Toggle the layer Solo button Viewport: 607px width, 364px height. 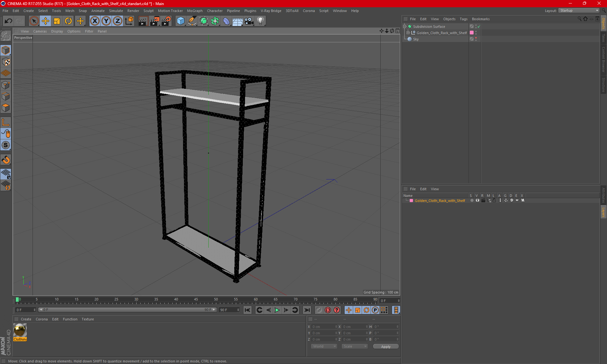coord(472,200)
